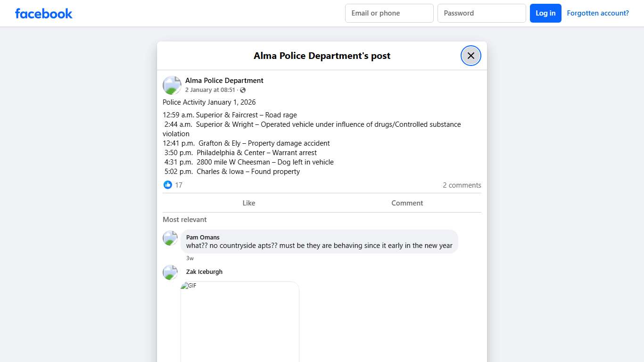Click Pam Omans' profile picture
This screenshot has width=644, height=362.
coord(170,238)
